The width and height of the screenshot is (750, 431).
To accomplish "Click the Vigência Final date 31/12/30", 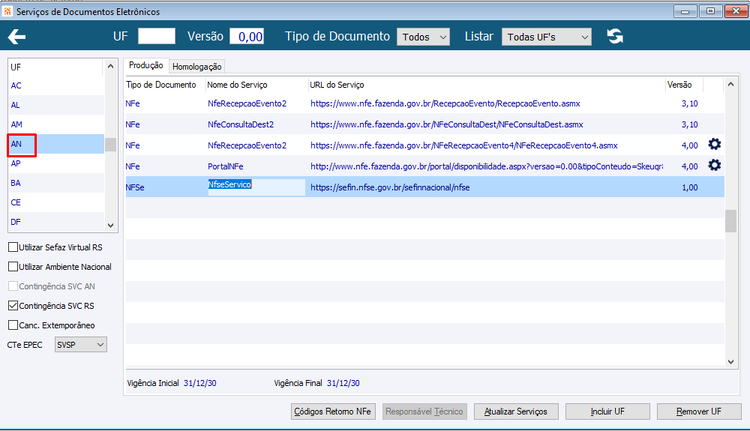I will 343,383.
